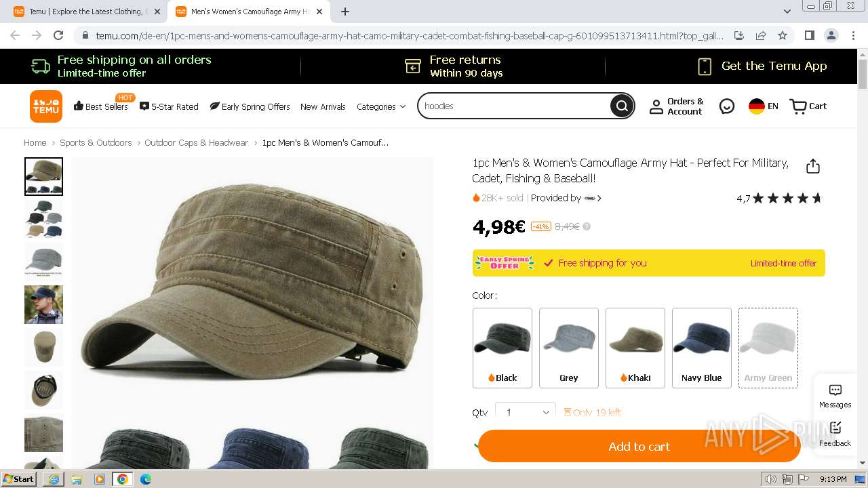Click the search magnifier button
This screenshot has height=488, width=868.
pos(621,106)
